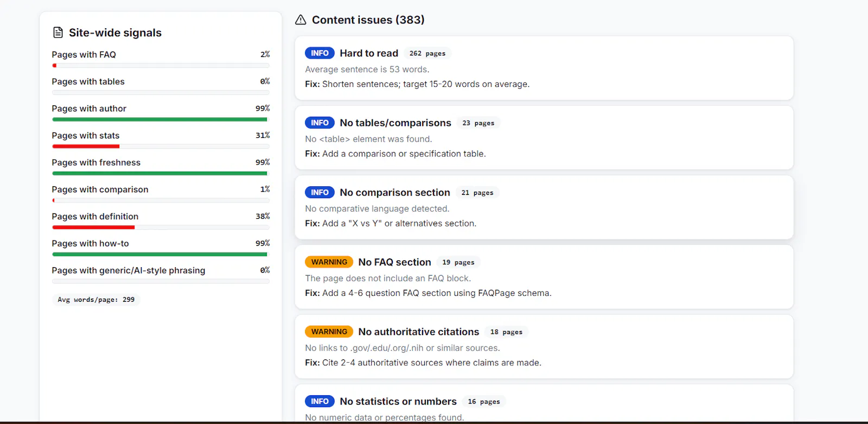
Task: Click the Content issues warning triangle icon
Action: point(301,20)
